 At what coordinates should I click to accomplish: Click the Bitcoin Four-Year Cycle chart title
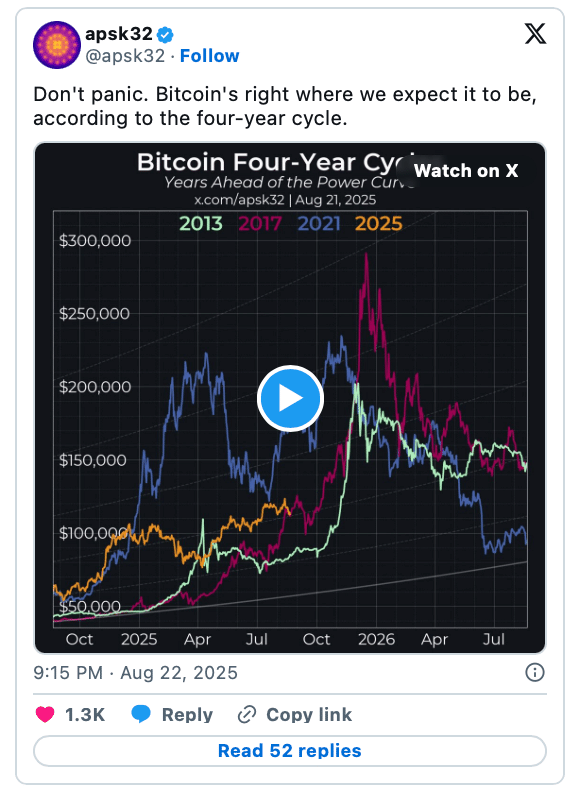point(276,163)
